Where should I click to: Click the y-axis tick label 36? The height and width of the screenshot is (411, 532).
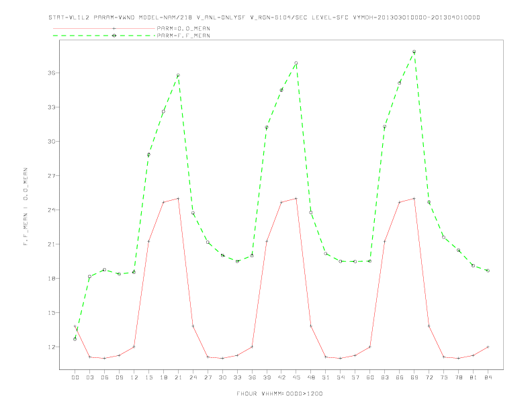coord(52,73)
